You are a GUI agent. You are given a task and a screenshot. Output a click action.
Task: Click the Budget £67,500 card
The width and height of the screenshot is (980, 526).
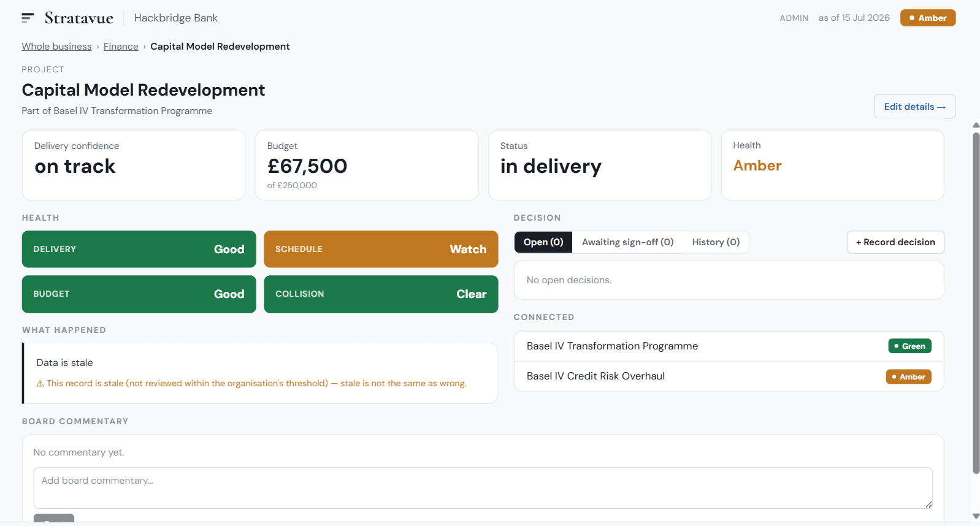click(367, 165)
